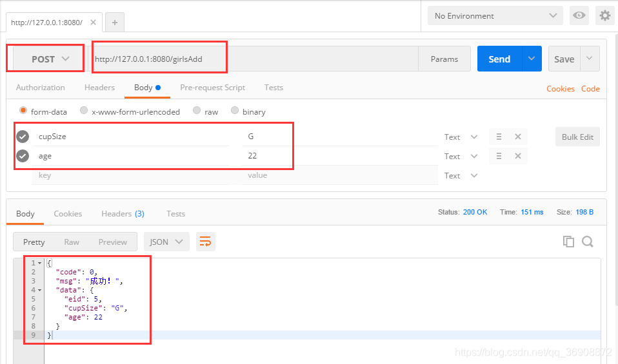Open the Params editor
Screen dimensions: 618x364
tap(444, 59)
